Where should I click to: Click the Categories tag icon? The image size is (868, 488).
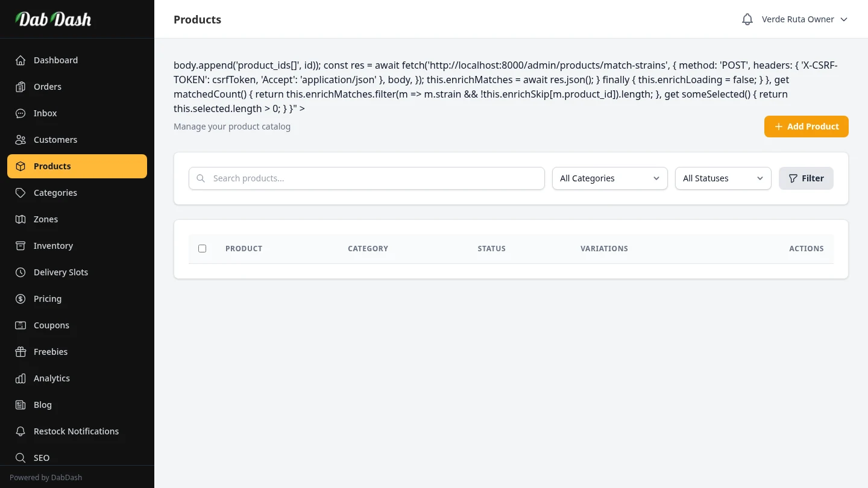pos(20,193)
